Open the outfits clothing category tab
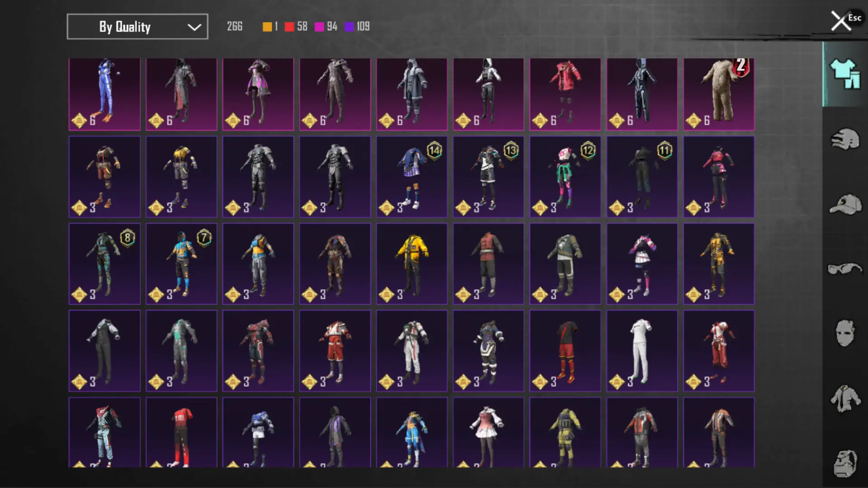 (844, 74)
